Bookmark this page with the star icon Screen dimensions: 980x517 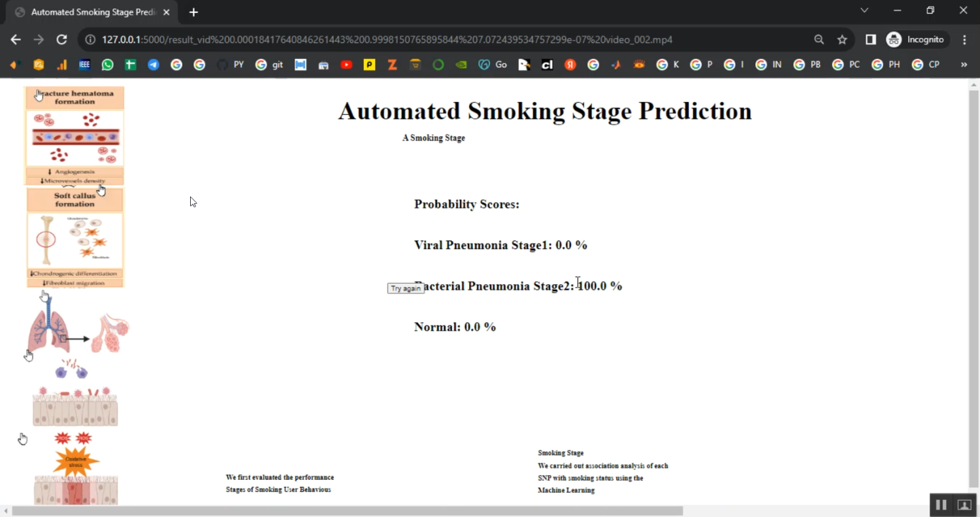tap(842, 40)
